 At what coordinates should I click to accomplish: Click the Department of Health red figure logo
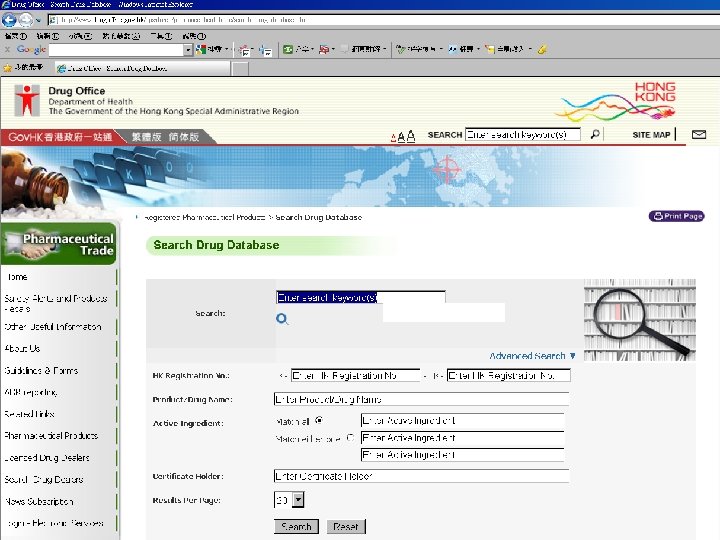(x=27, y=100)
